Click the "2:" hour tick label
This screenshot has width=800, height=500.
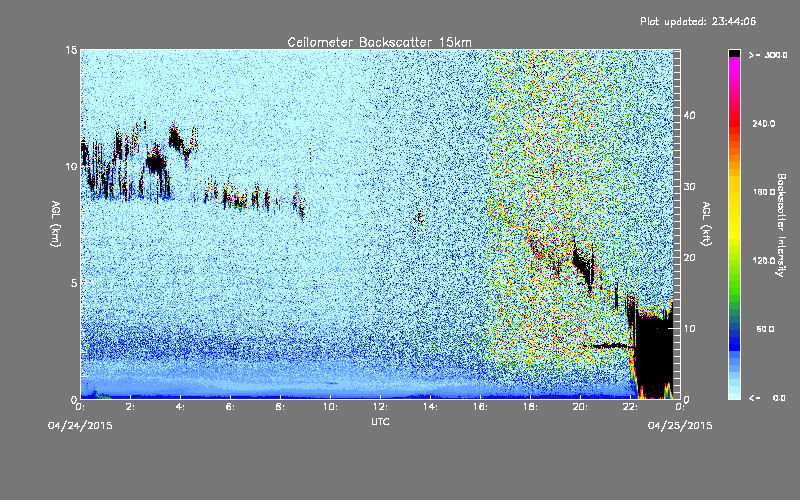click(x=131, y=407)
